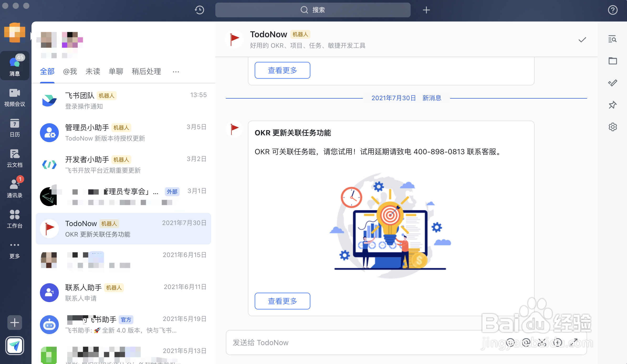Open recent history with the clock icon
The image size is (627, 364).
199,10
